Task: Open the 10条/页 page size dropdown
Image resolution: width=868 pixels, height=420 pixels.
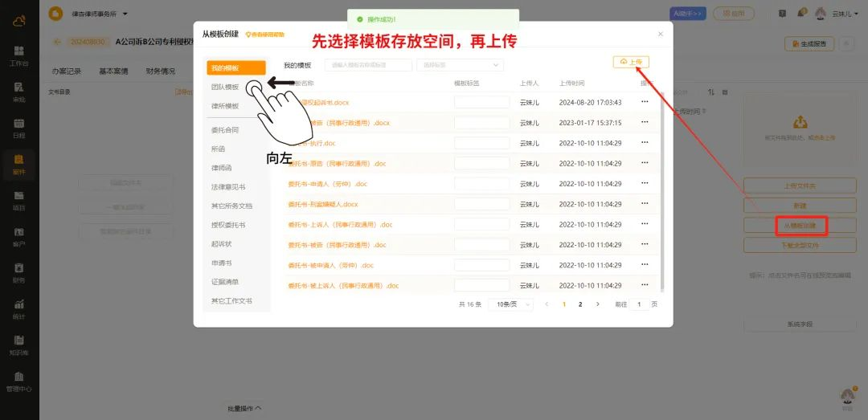Action: pos(514,305)
